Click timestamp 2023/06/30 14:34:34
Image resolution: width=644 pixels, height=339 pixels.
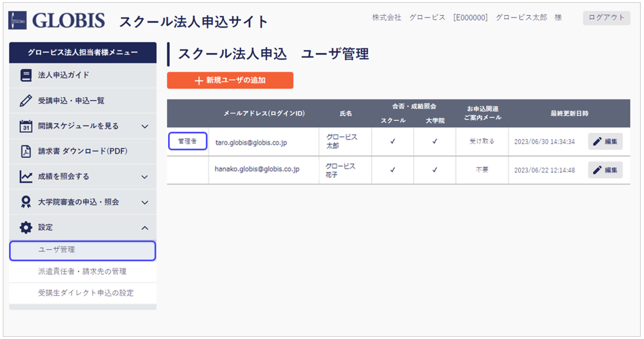(x=544, y=142)
